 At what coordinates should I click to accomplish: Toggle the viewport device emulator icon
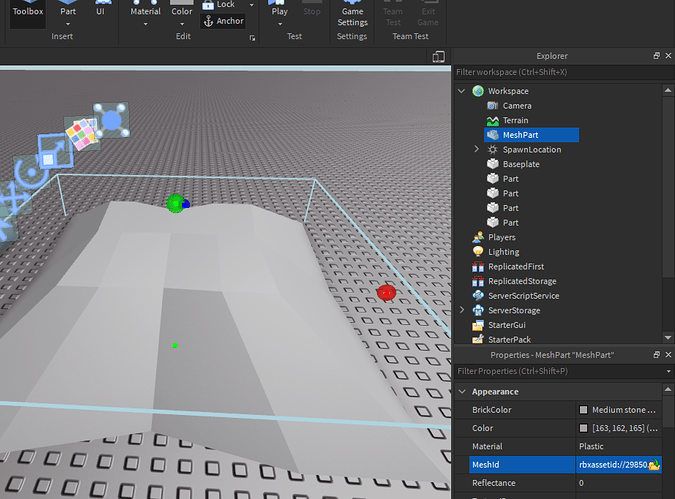(x=438, y=56)
